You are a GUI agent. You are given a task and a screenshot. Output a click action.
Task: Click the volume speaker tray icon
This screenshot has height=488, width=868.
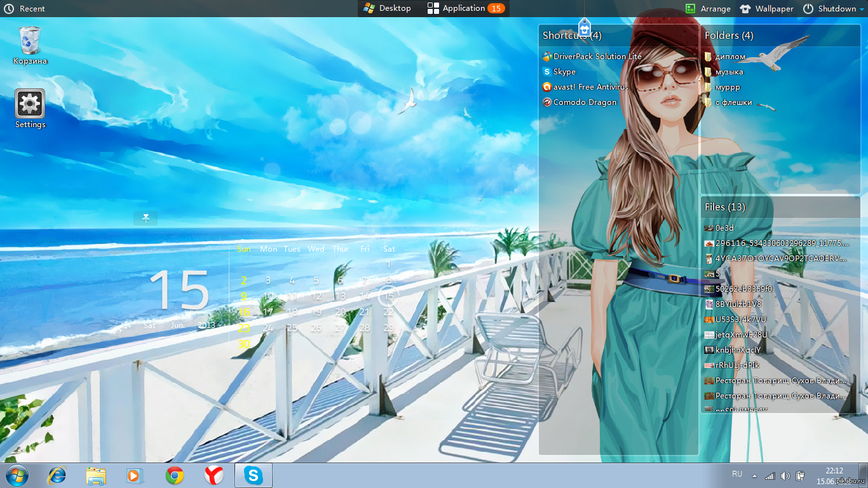(785, 476)
